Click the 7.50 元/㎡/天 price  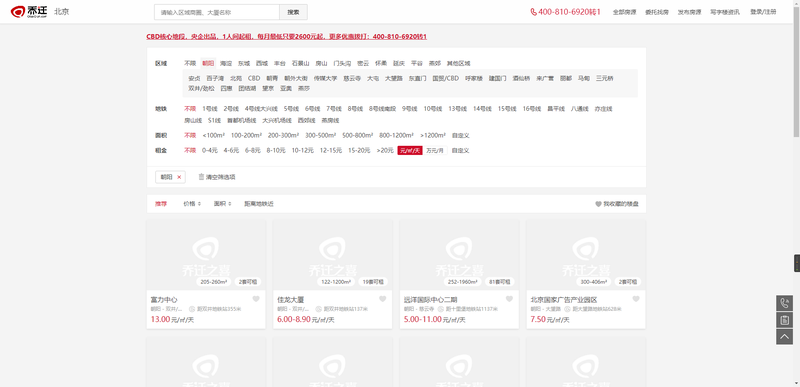(551, 320)
